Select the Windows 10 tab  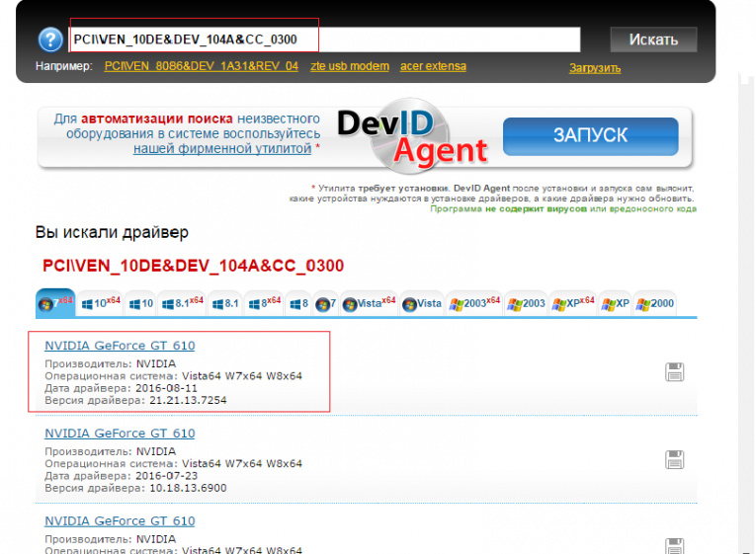[140, 303]
